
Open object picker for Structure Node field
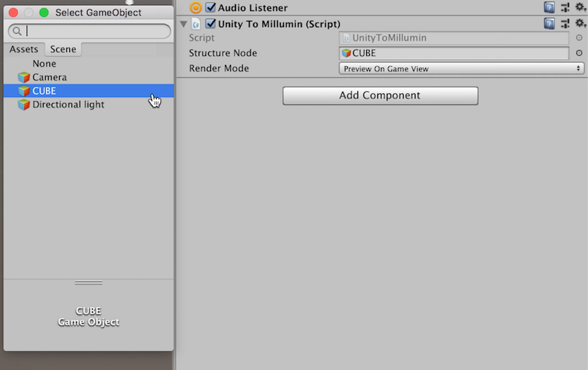tap(579, 53)
